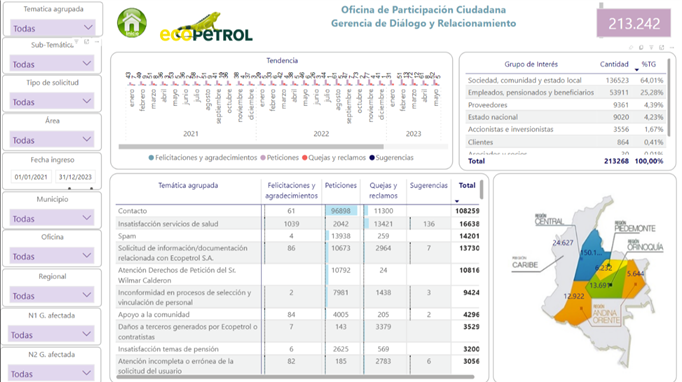
Task: Select the Clientes row
Action: tap(565, 142)
